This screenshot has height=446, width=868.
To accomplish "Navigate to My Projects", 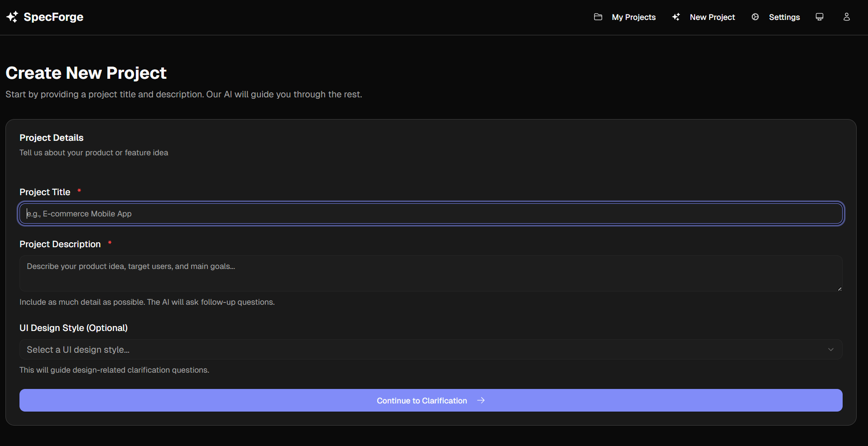I will coord(634,17).
